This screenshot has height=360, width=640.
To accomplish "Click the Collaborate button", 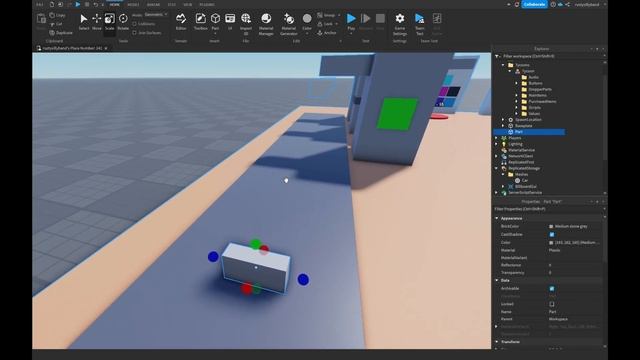I will tap(534, 4).
